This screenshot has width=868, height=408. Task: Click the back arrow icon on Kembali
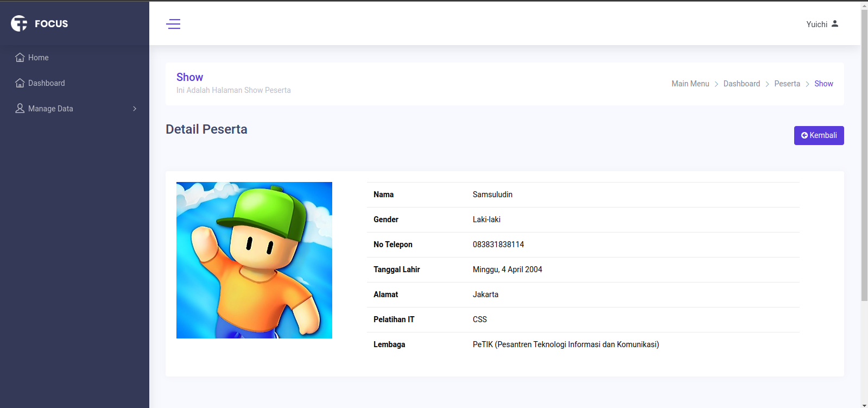click(x=804, y=135)
